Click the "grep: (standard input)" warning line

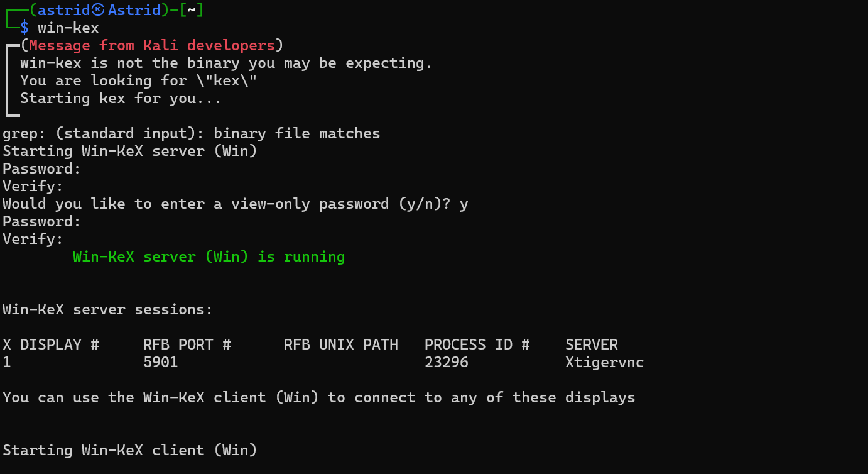point(191,133)
